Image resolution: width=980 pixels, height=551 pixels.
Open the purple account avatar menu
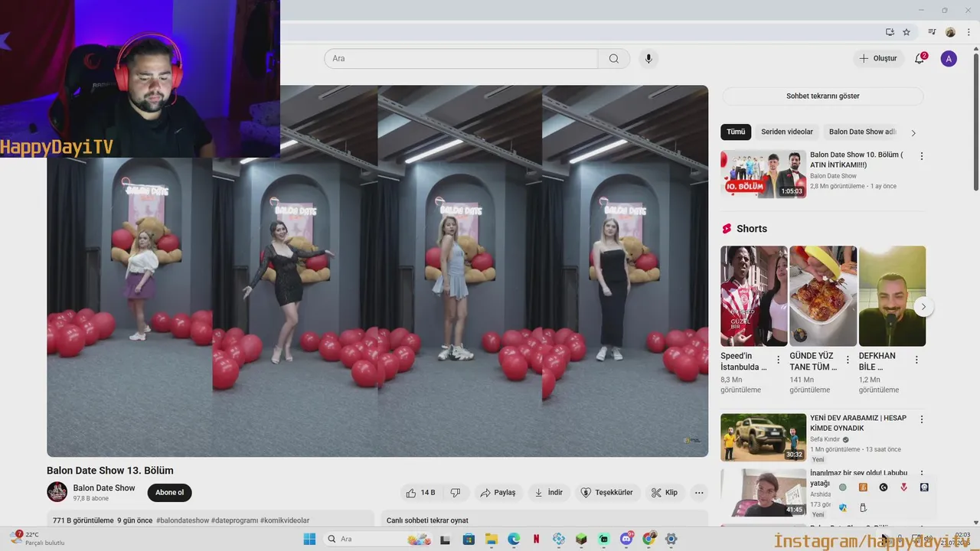[x=949, y=58]
